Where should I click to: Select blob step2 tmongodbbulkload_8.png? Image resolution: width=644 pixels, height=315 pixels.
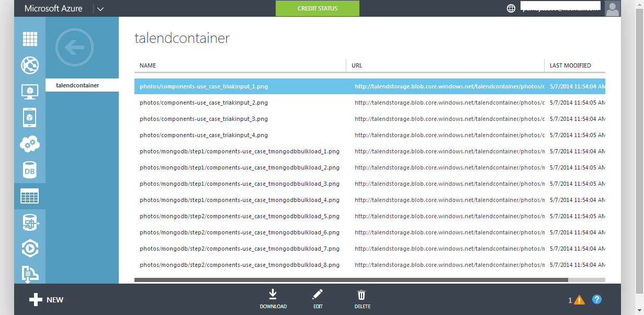pos(240,265)
